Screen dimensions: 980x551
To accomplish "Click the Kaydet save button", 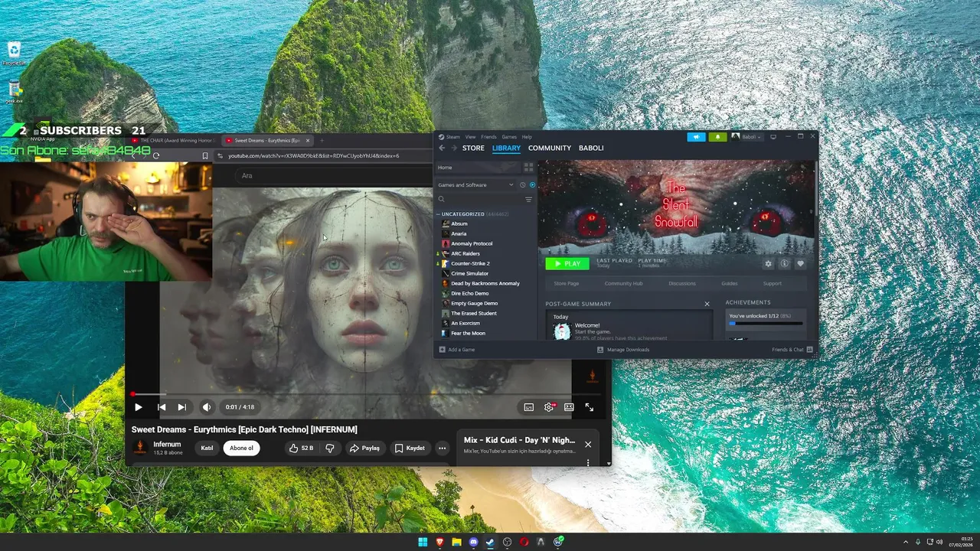I will (410, 448).
